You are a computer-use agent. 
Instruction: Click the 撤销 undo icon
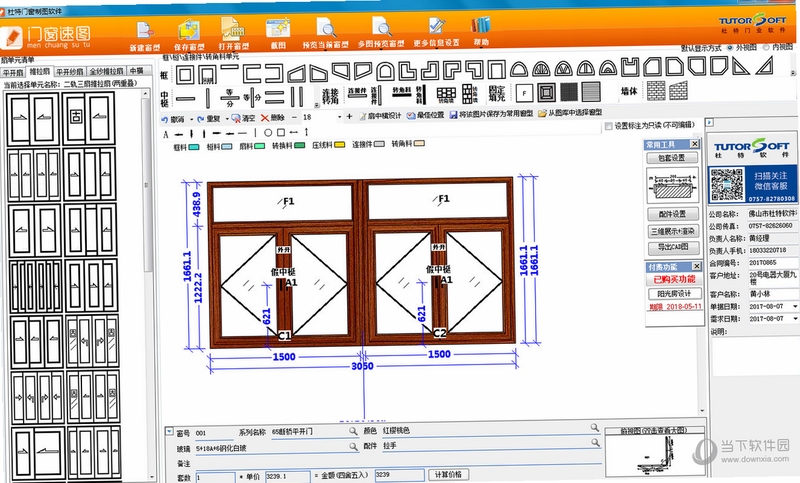click(165, 120)
